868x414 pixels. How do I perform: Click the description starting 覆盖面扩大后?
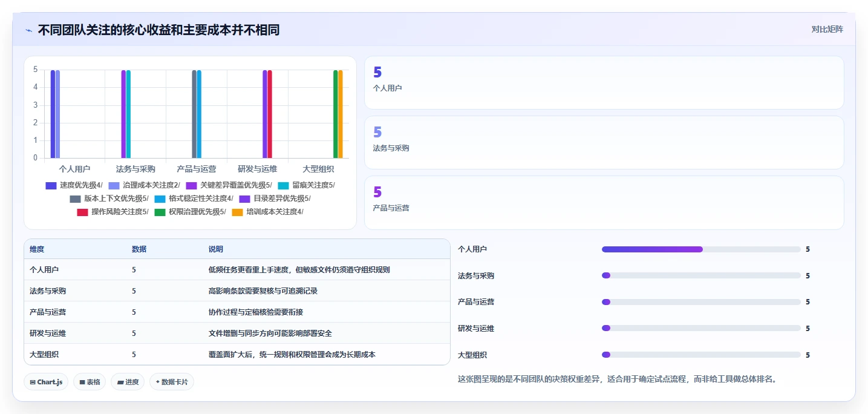click(x=292, y=355)
